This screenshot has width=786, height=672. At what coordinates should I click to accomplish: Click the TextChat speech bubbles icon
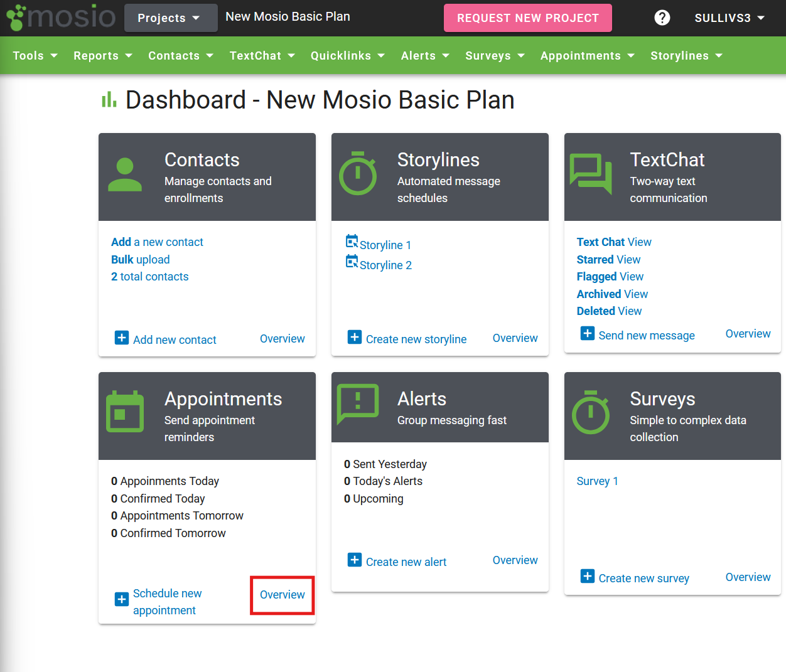(x=591, y=173)
